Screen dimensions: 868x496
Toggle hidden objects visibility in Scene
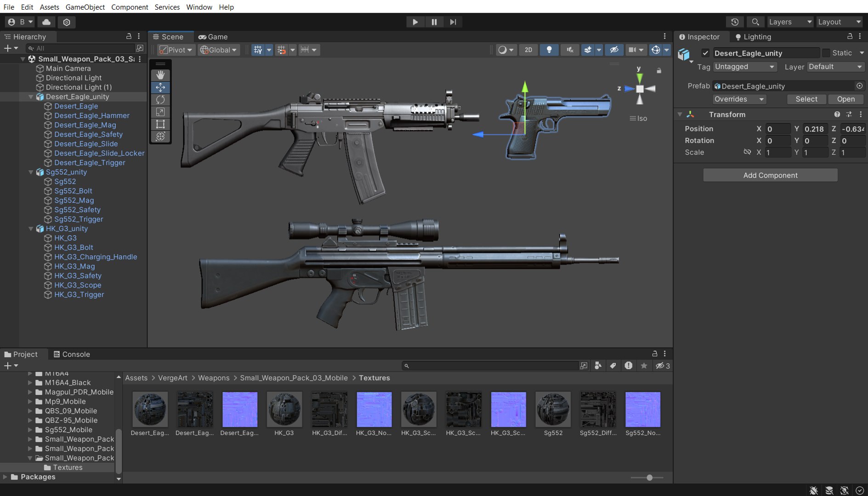click(x=614, y=50)
